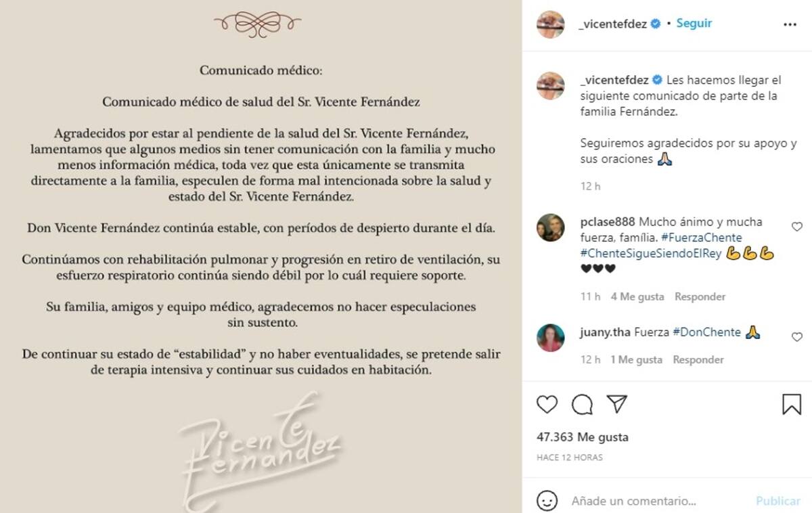The width and height of the screenshot is (812, 513).
Task: Open the #DonChente hashtag
Action: point(707,332)
